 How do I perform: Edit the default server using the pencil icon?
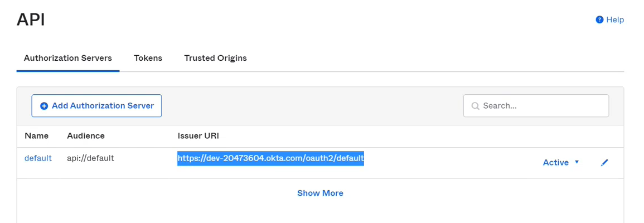(x=604, y=163)
